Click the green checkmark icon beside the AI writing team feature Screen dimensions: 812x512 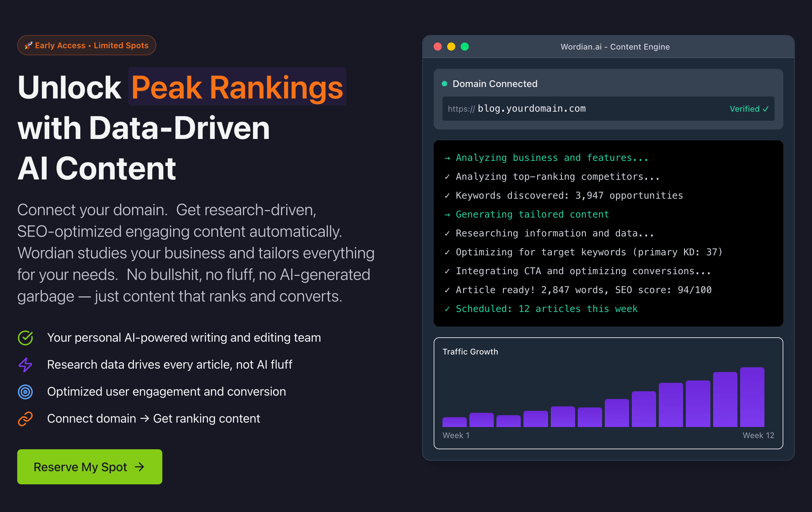coord(25,337)
